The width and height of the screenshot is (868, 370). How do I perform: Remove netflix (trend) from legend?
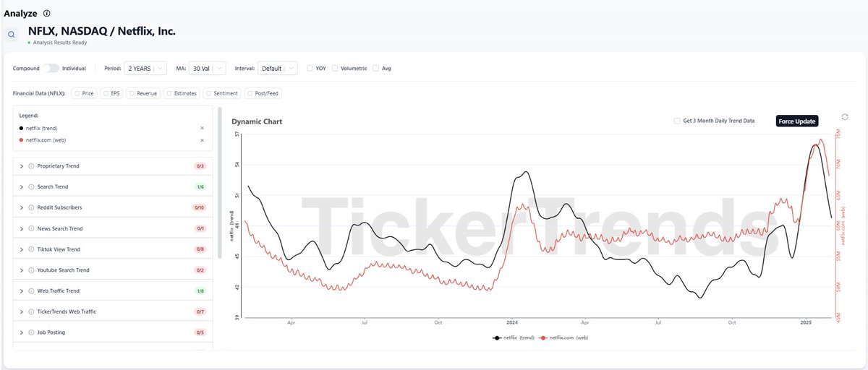[x=202, y=128]
